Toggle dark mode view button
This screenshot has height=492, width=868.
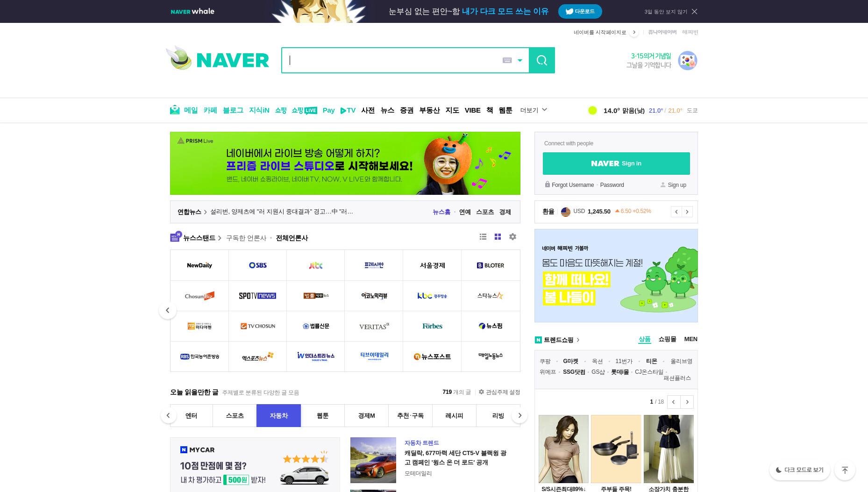799,470
